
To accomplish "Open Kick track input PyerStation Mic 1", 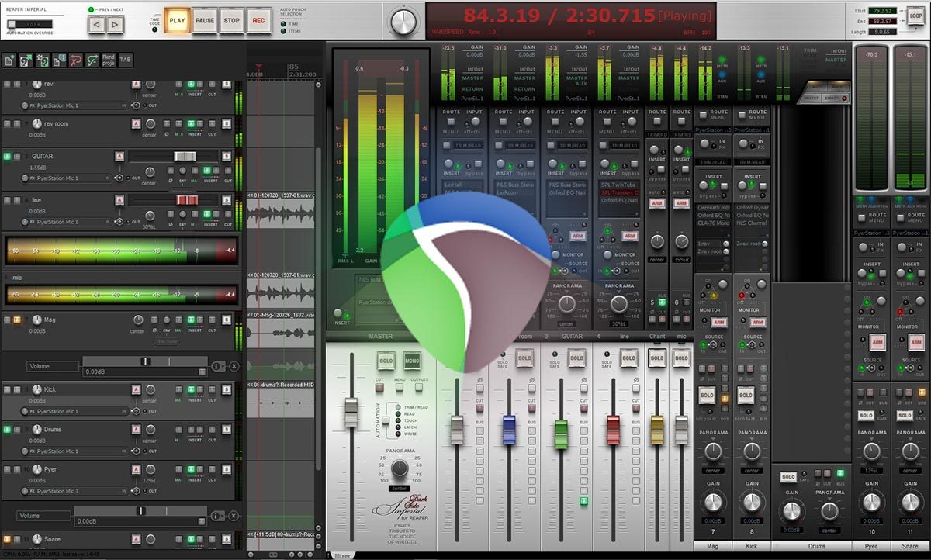I will [x=77, y=412].
